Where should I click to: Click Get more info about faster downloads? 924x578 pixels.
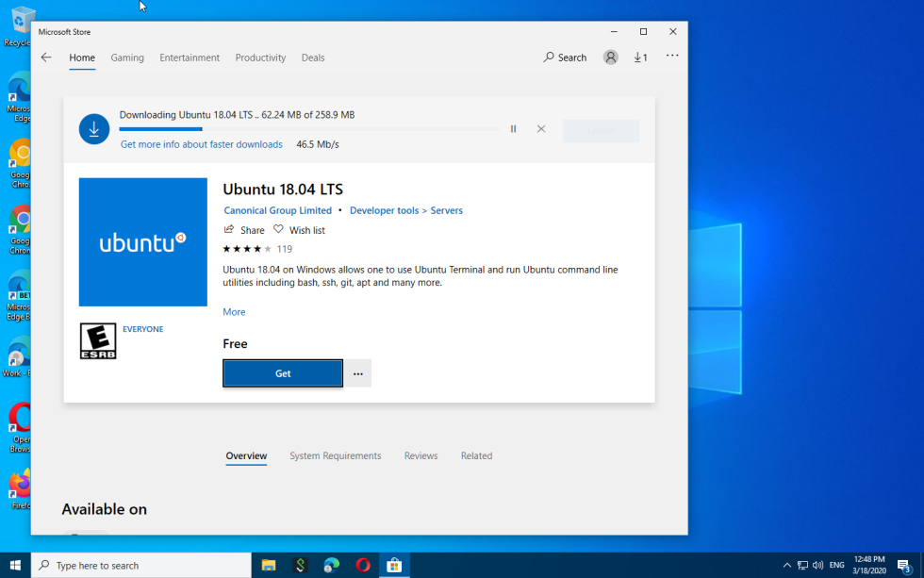201,143
